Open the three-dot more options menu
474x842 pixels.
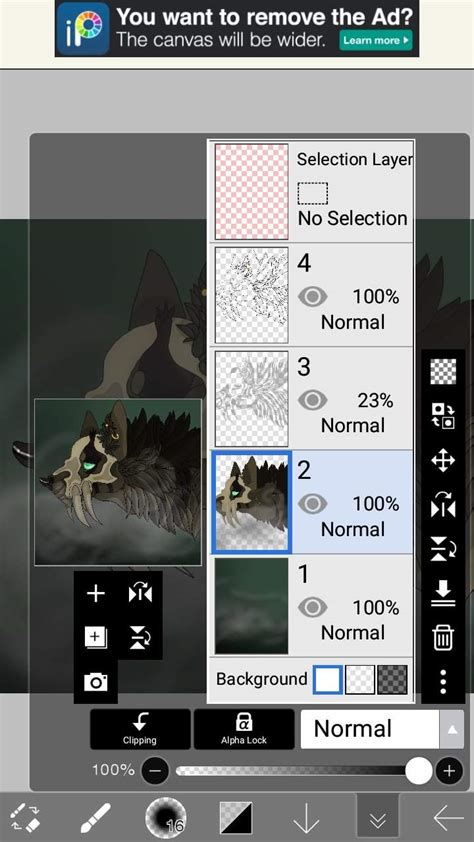click(x=443, y=681)
